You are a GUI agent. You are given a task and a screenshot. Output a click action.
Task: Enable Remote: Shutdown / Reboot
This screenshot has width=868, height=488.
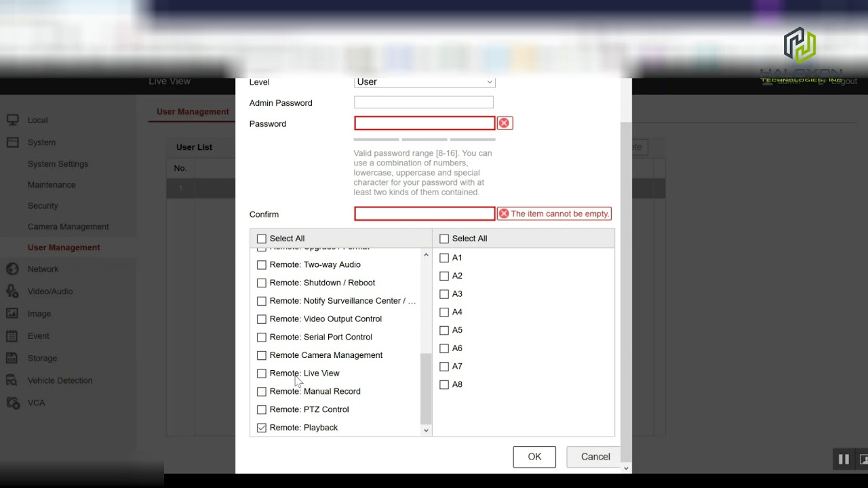(262, 283)
